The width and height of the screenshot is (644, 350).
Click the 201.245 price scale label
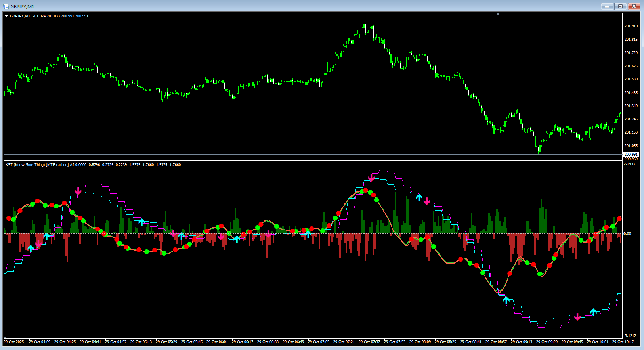tap(631, 119)
